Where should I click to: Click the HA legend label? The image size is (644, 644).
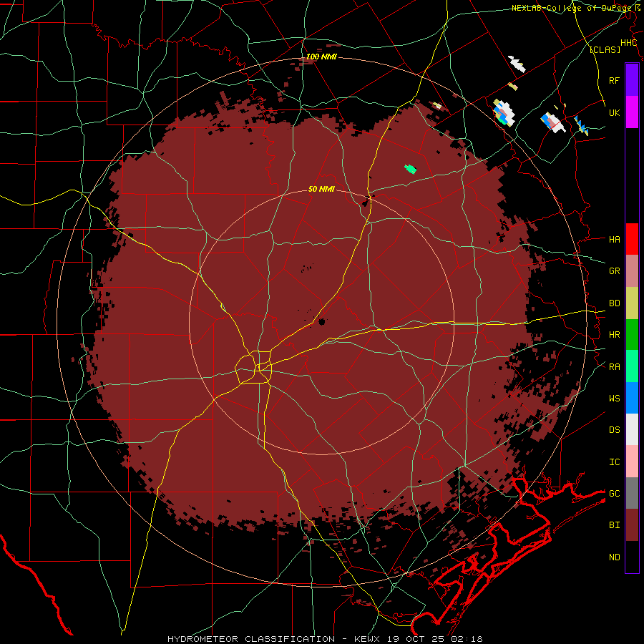point(615,239)
